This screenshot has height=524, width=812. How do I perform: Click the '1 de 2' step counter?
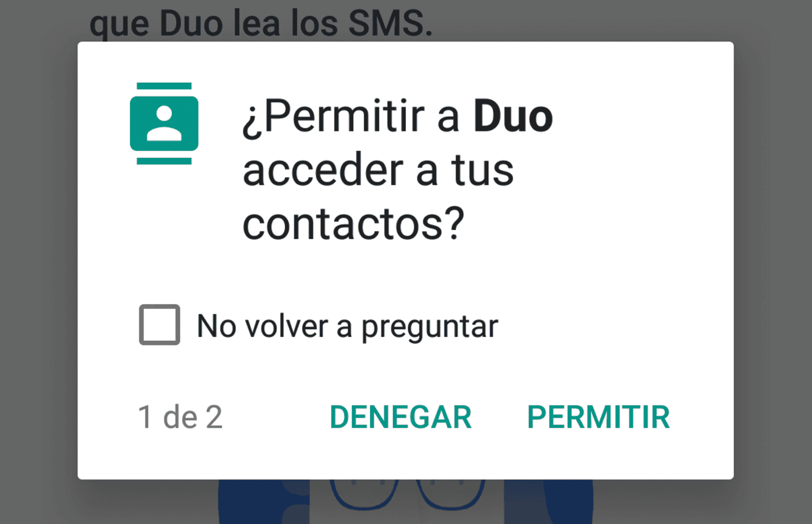(x=180, y=417)
